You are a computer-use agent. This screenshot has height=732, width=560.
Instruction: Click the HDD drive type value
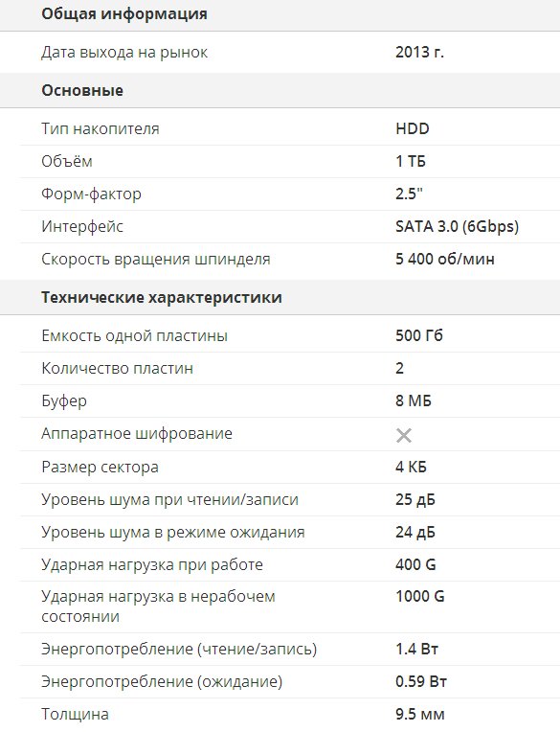click(413, 128)
